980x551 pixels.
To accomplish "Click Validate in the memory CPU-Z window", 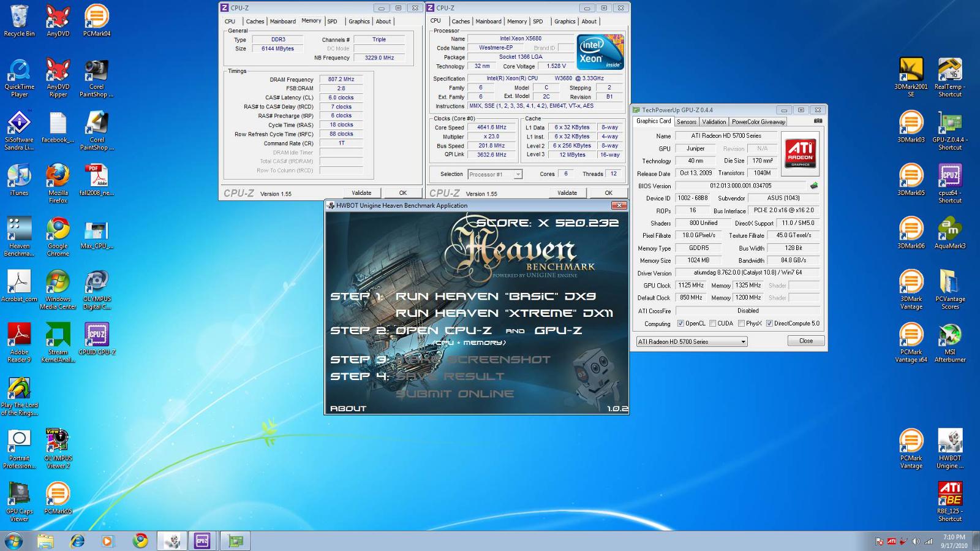I will pyautogui.click(x=361, y=193).
